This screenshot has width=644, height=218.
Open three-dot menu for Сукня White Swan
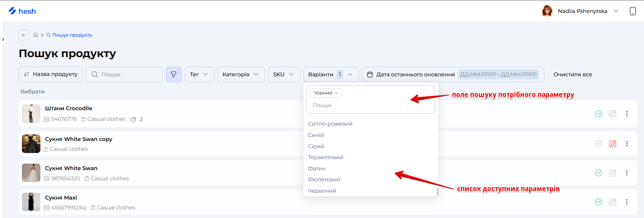(627, 173)
